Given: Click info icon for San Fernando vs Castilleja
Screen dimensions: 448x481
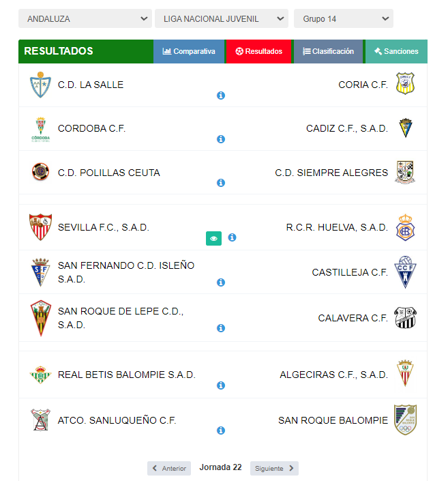Looking at the screenshot, I should 221,282.
